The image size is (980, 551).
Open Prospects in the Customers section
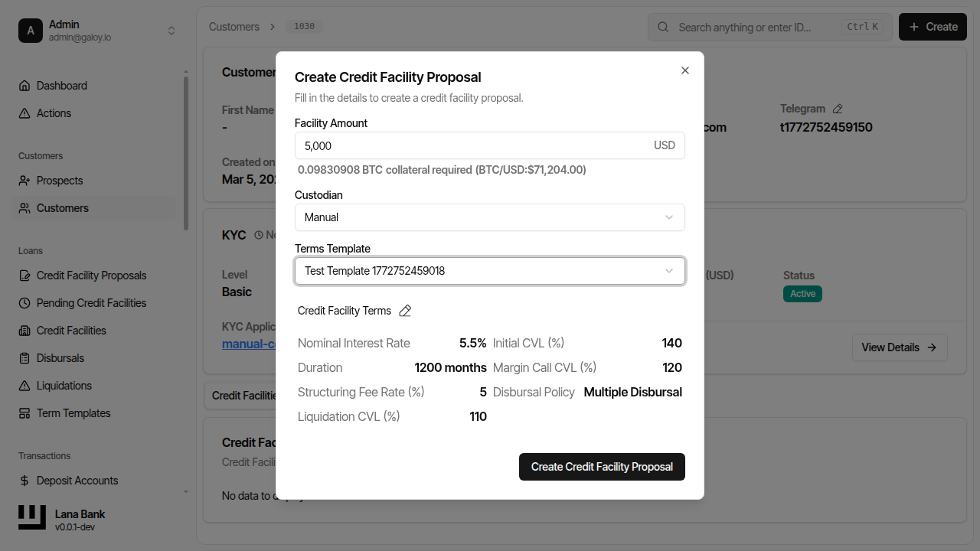[x=59, y=180]
